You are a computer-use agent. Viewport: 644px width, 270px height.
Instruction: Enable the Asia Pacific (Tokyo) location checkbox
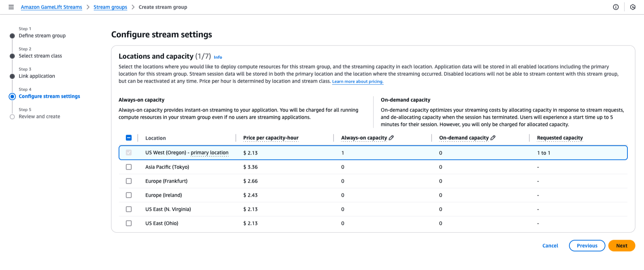point(129,167)
